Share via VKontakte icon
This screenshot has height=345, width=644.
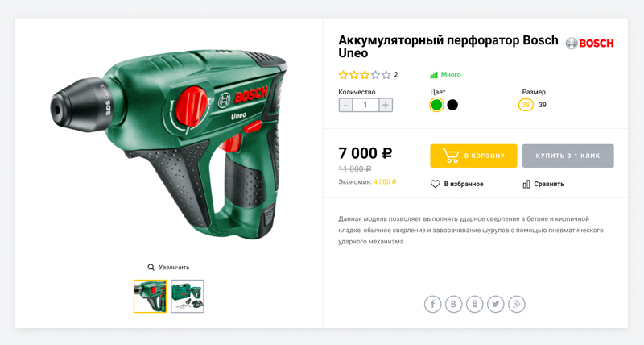point(453,304)
